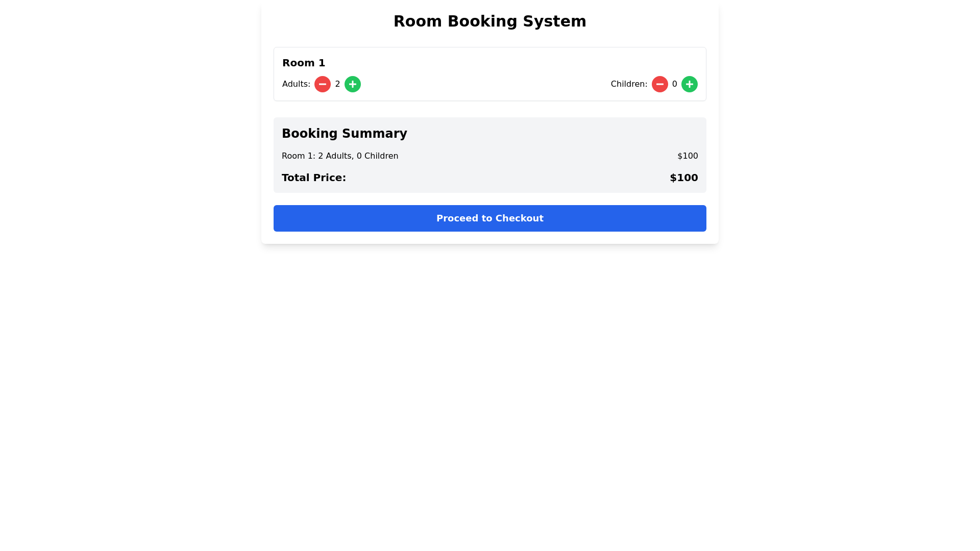Click the adult count number showing 2
This screenshot has width=980, height=551.
click(337, 84)
